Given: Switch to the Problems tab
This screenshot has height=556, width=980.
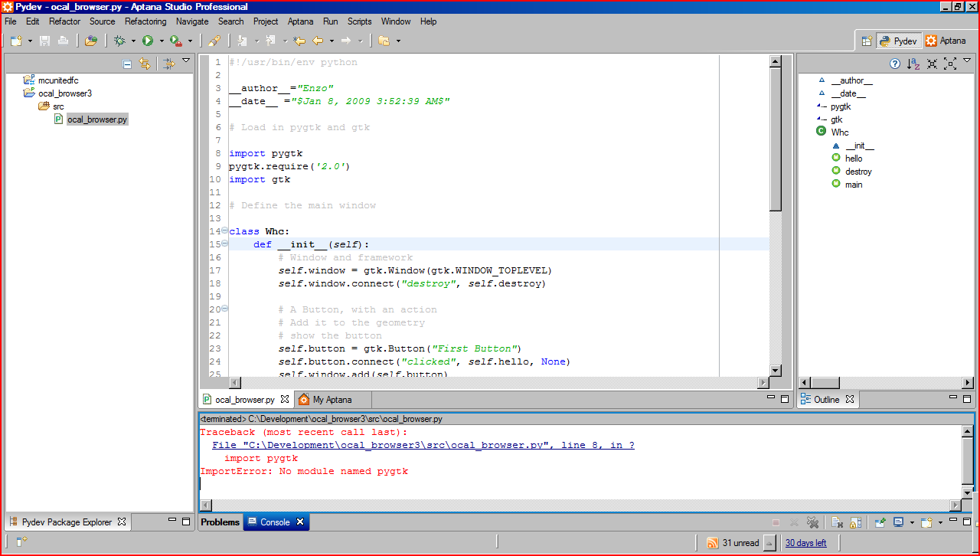Looking at the screenshot, I should tap(220, 522).
